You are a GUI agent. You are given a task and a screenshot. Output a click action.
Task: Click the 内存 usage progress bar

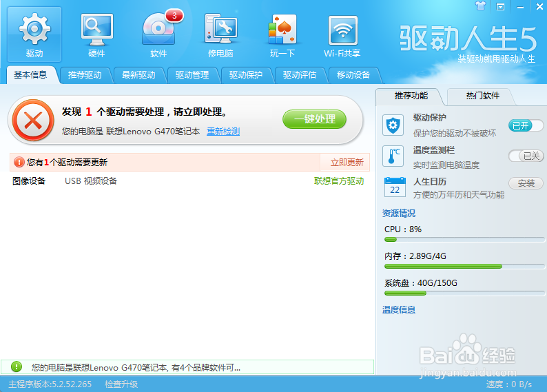pos(464,267)
